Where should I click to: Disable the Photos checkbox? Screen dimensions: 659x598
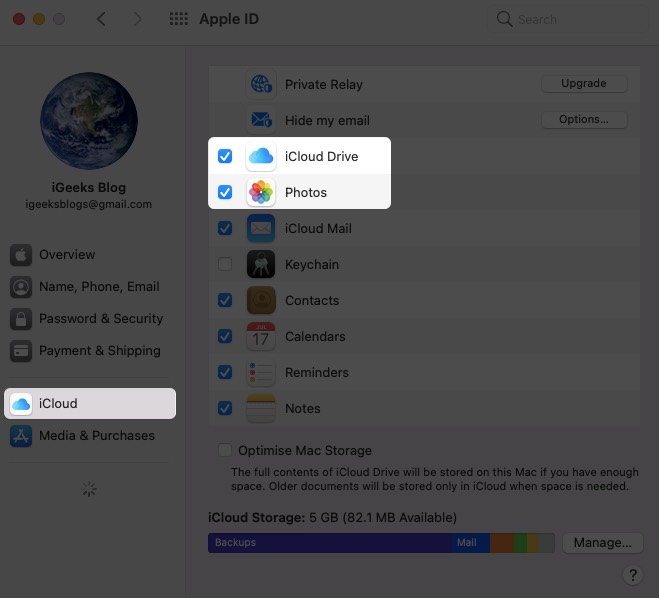coord(225,192)
